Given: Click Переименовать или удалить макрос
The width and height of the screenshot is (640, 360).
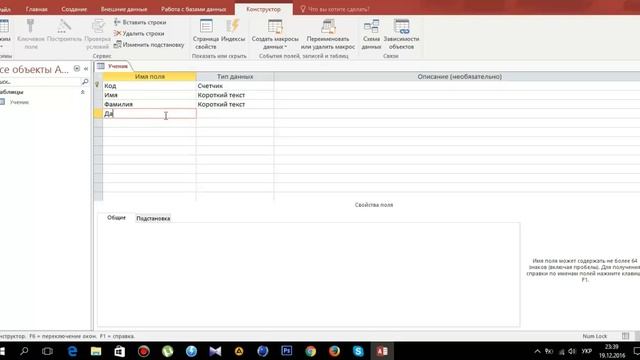Looking at the screenshot, I should 328,34.
